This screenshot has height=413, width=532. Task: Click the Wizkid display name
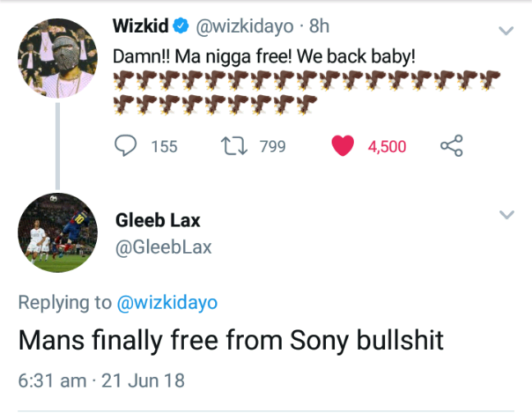(x=140, y=26)
